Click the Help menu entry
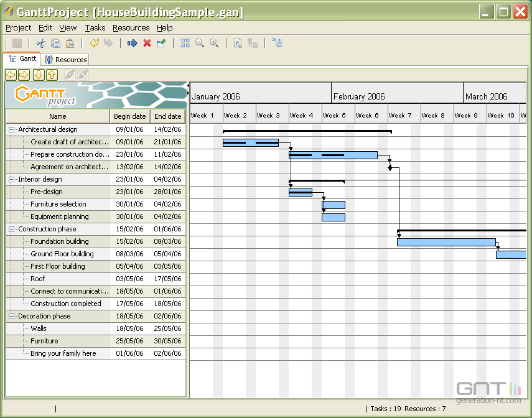532x418 pixels. 165,28
